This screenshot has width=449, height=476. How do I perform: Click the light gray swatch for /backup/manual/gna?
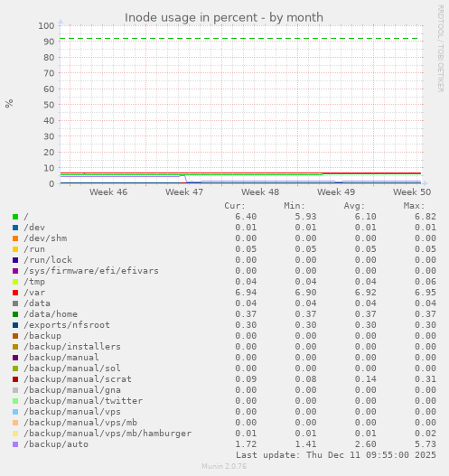(x=15, y=390)
